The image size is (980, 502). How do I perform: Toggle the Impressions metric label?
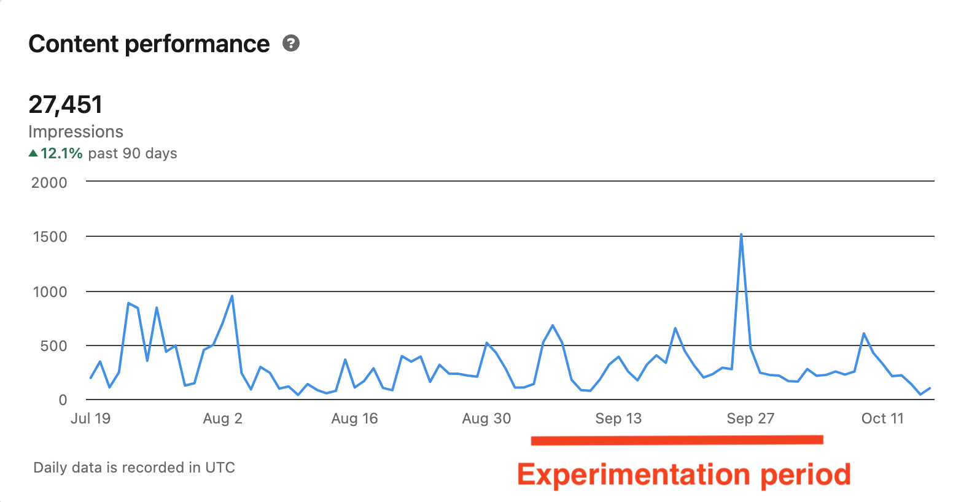[76, 131]
